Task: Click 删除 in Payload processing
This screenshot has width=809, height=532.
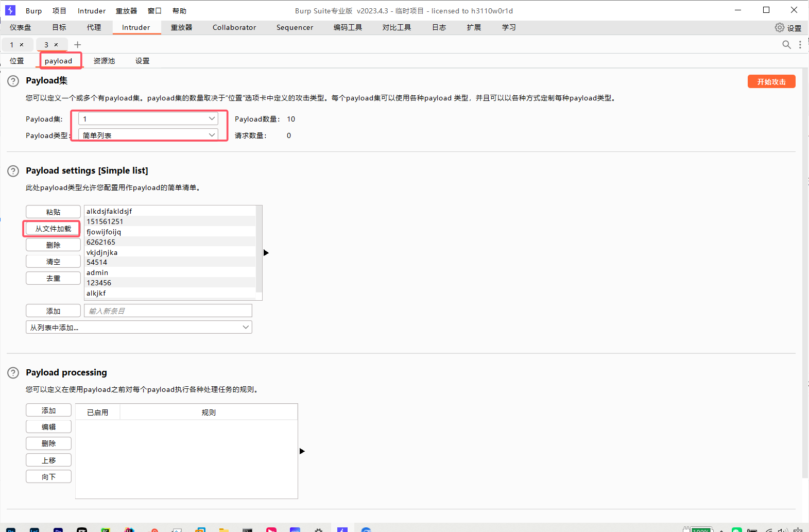Action: tap(49, 443)
